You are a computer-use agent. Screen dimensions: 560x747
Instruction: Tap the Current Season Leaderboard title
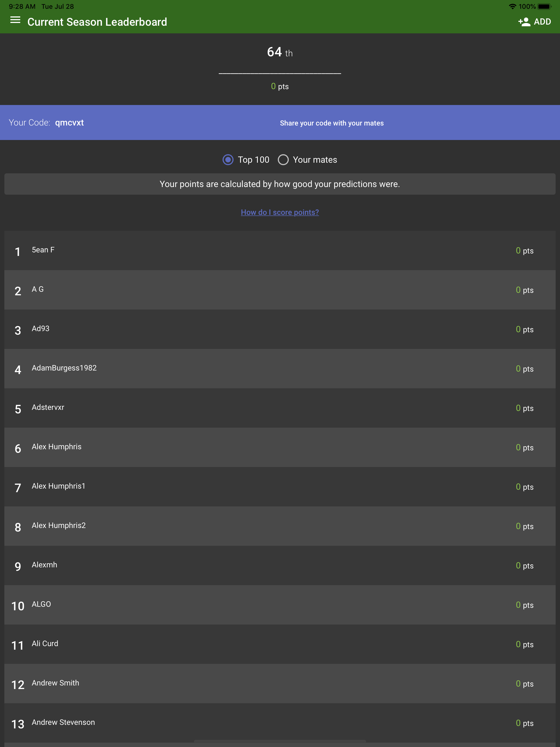click(x=97, y=22)
